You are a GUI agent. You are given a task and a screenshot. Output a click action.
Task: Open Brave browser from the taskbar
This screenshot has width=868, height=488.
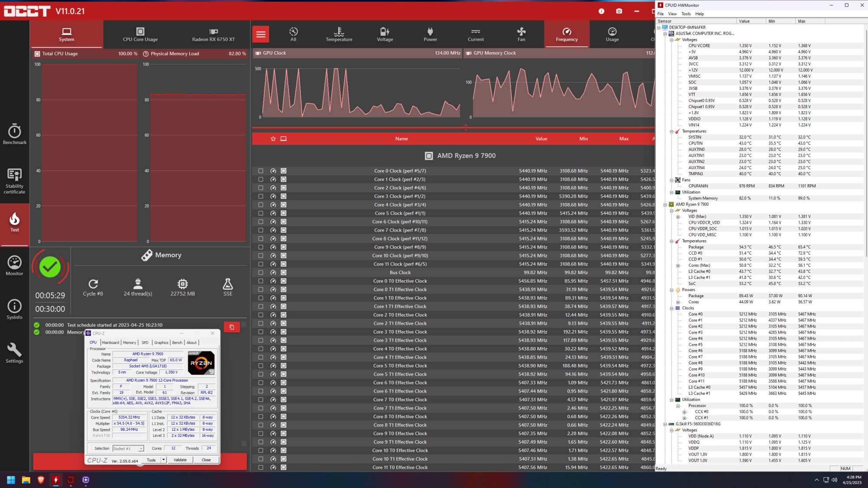41,480
